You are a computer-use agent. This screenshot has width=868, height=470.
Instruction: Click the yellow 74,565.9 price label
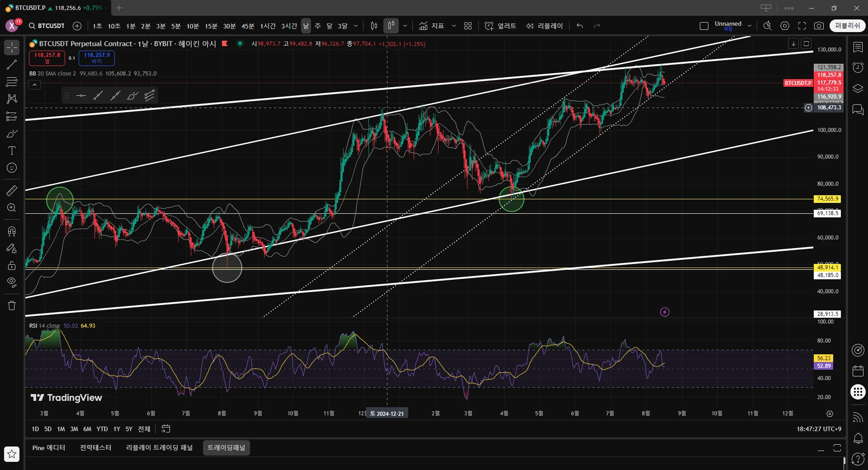[827, 199]
